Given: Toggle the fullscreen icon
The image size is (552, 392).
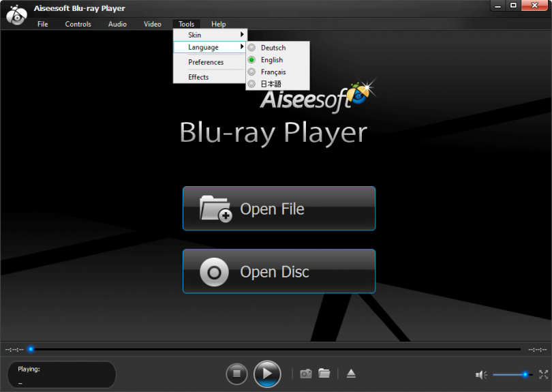Looking at the screenshot, I should click(x=544, y=374).
